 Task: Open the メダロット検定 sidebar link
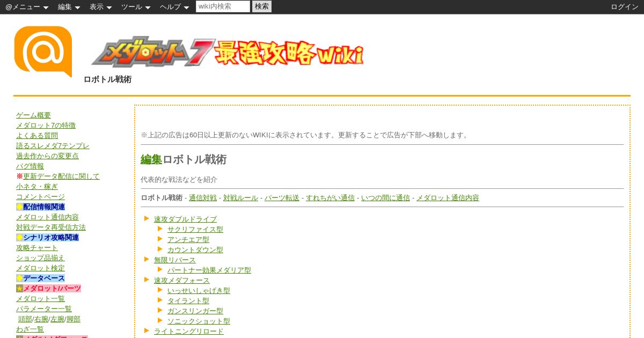point(40,268)
